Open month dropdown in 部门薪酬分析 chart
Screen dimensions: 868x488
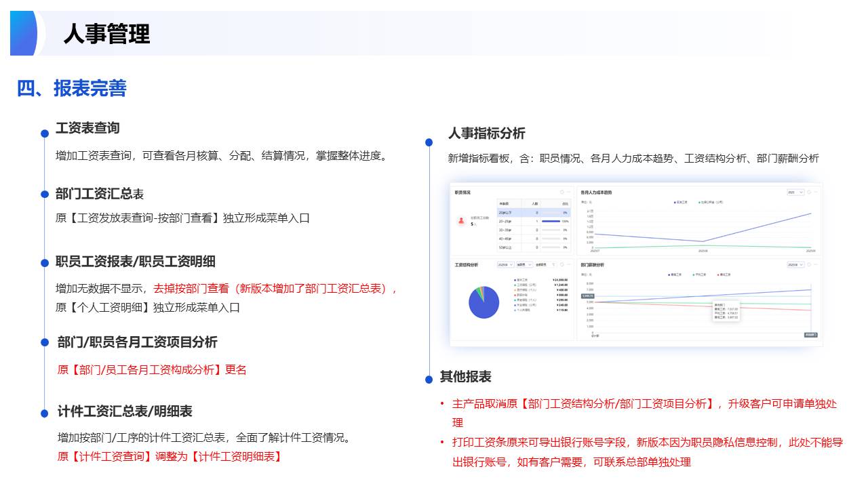[x=795, y=264]
